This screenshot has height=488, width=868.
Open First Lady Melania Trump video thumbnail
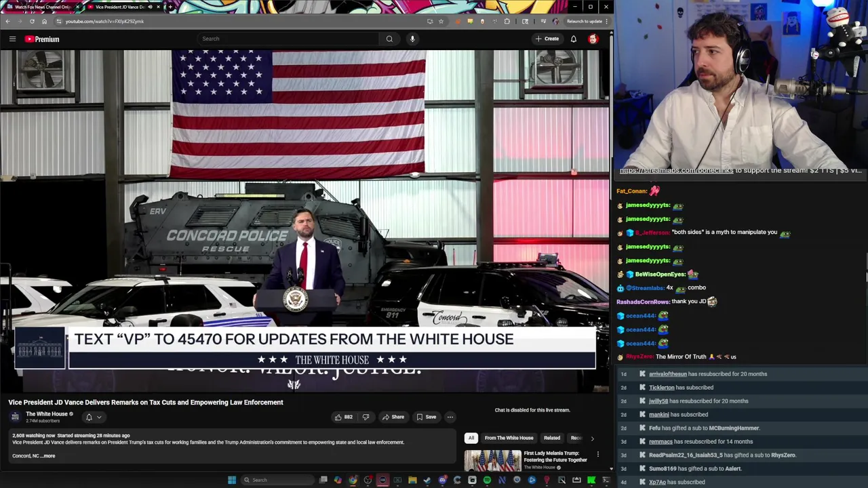coord(493,460)
